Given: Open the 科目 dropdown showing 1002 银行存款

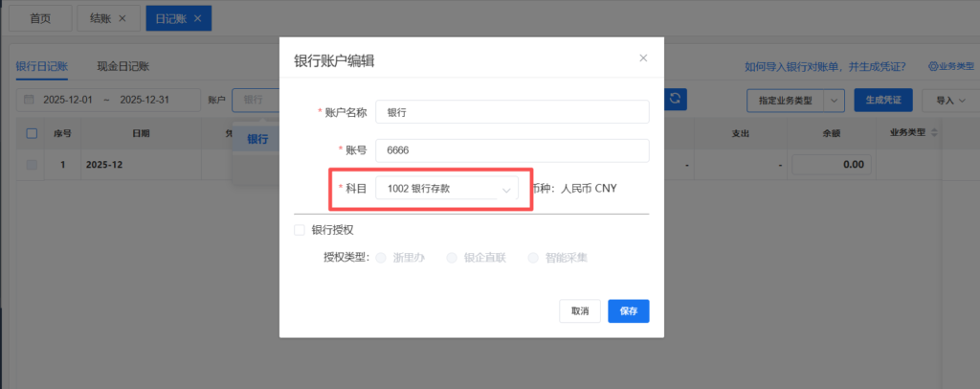Looking at the screenshot, I should [x=447, y=189].
